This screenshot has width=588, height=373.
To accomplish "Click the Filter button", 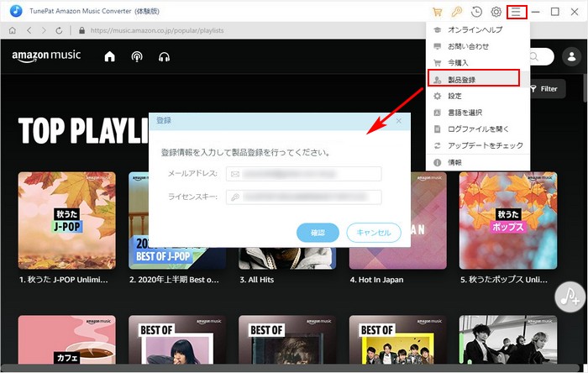I will coord(546,89).
